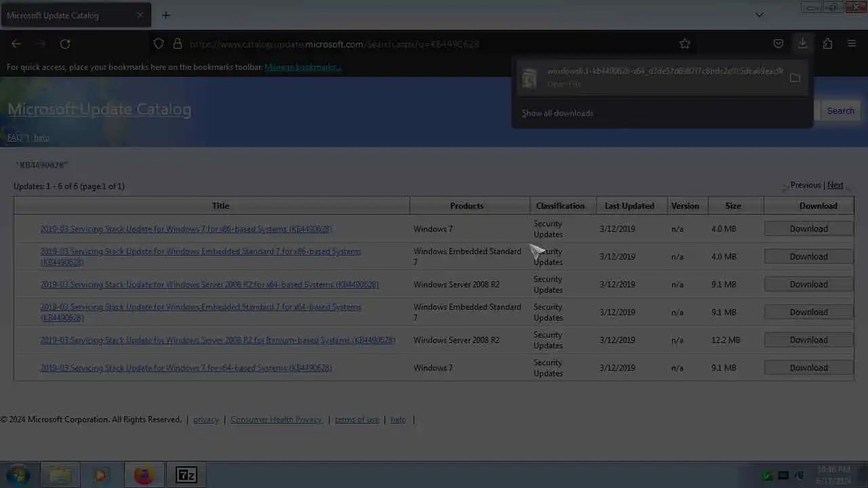This screenshot has width=868, height=488.
Task: Open a new browser tab with plus icon
Action: [165, 15]
